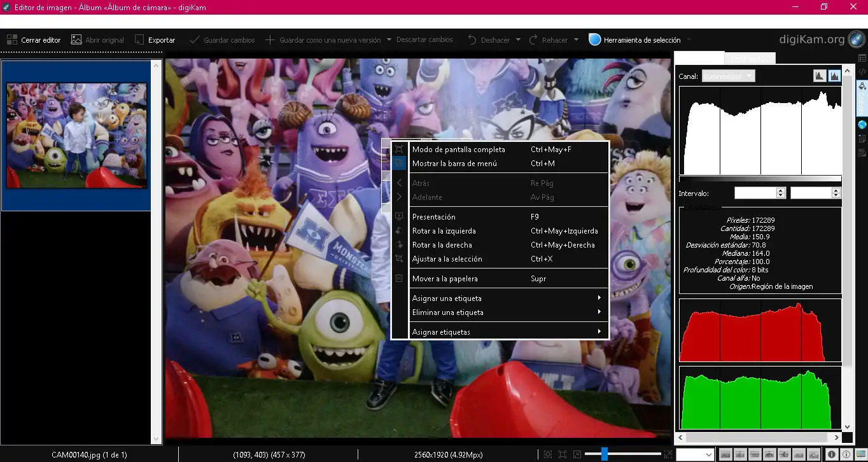This screenshot has width=868, height=462.
Task: Toggle logarithmic histogram scale button
Action: pos(834,76)
